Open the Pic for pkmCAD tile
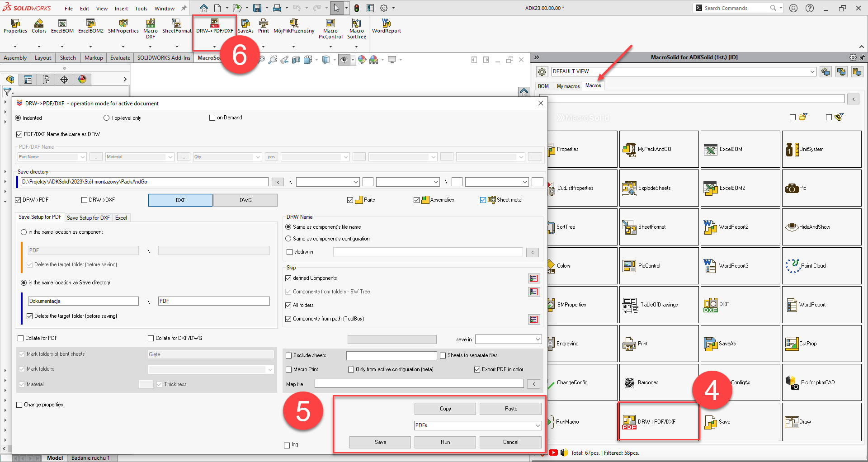Viewport: 868px width, 462px height. click(x=821, y=382)
